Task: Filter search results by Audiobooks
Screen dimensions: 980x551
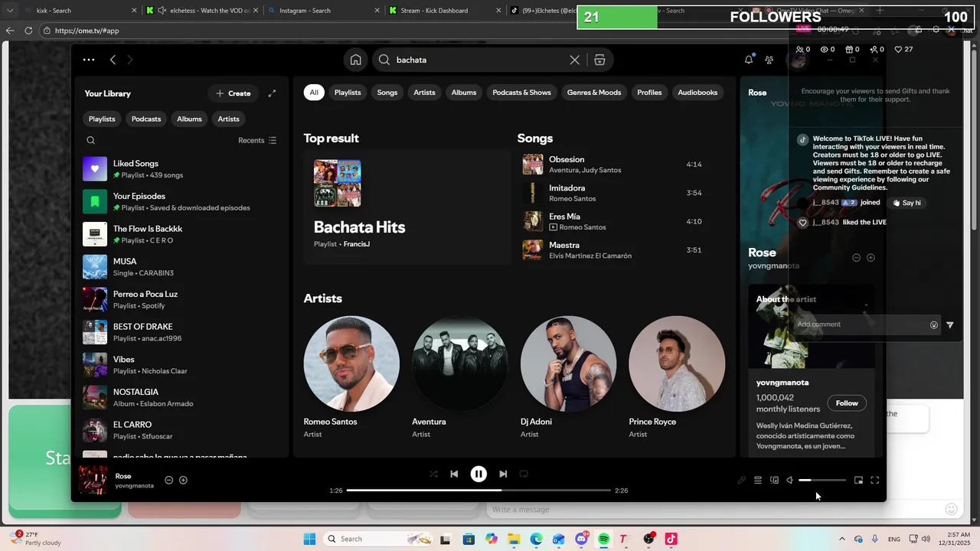Action: [697, 92]
